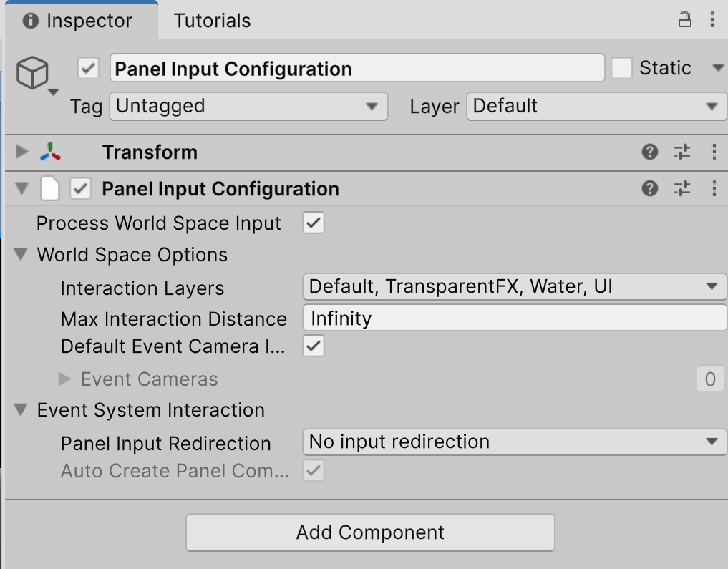Click Panel Input Configuration's help icon
This screenshot has height=569, width=728.
[x=649, y=188]
